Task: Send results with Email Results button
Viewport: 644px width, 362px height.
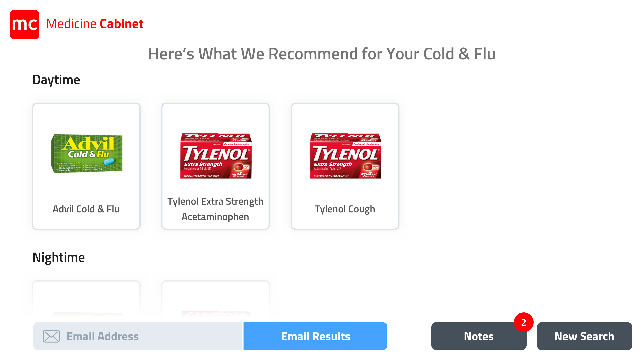Action: tap(315, 336)
